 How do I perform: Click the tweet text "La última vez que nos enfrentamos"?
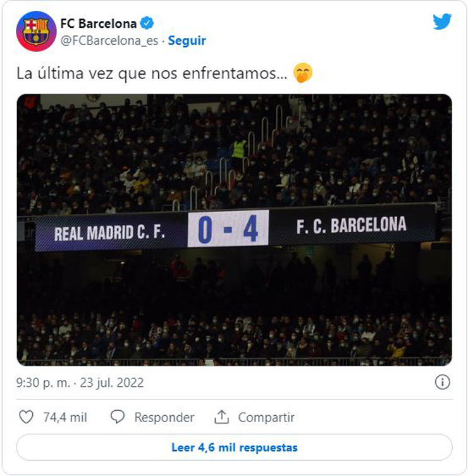(152, 74)
